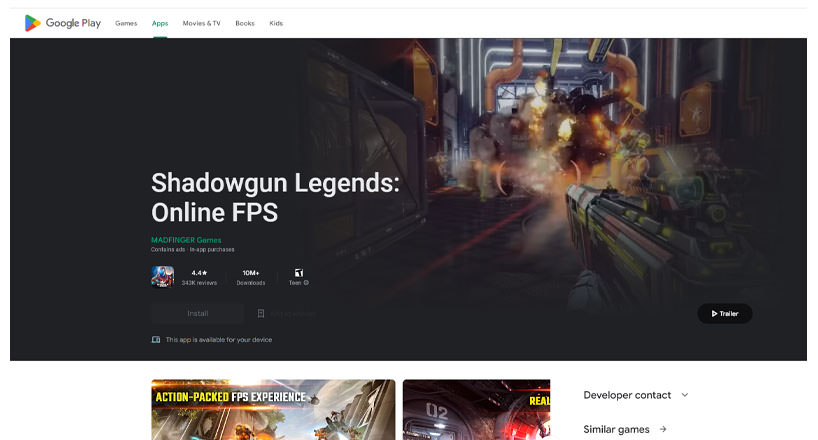
Task: Expand the Developer contact section
Action: pos(636,395)
